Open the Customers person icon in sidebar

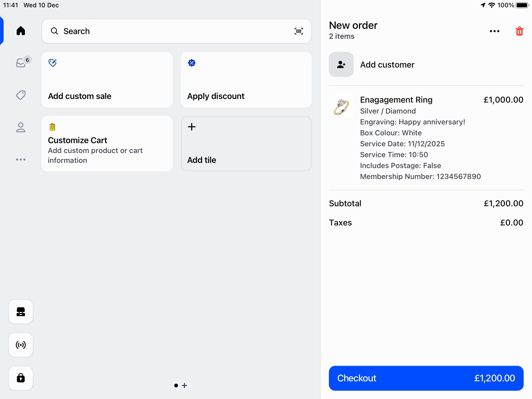click(21, 127)
